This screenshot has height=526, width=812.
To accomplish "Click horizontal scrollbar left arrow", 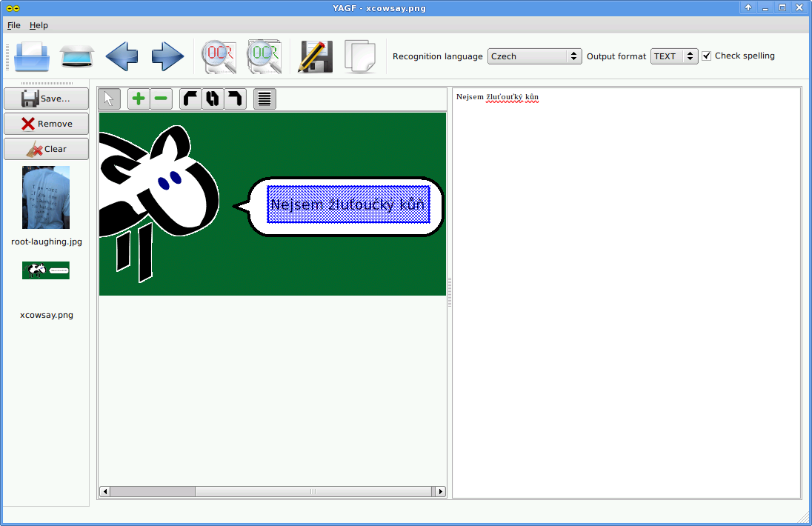I will tap(104, 491).
